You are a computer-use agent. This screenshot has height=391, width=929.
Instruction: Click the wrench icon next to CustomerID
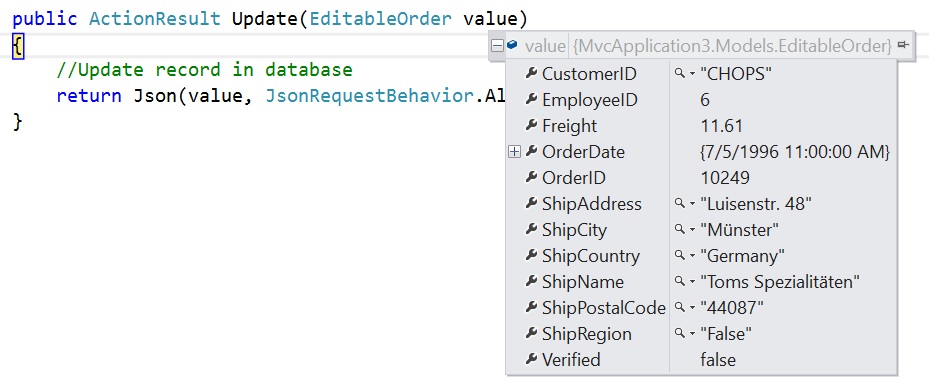pos(531,73)
